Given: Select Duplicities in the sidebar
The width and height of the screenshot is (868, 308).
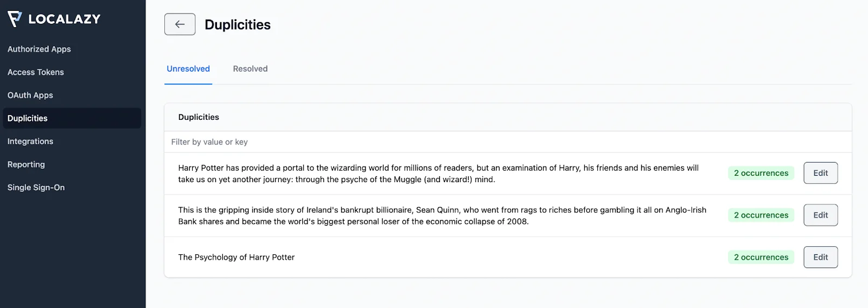Looking at the screenshot, I should point(28,118).
